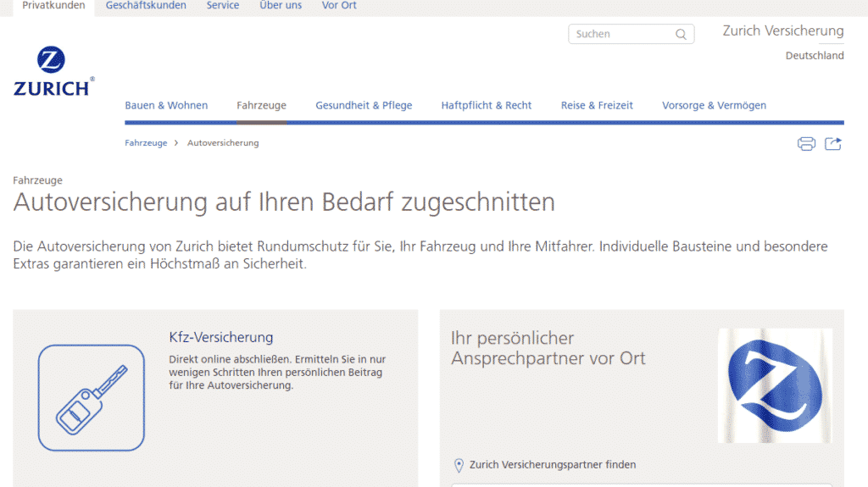Click the Autoversicherung breadcrumb text
The image size is (868, 487).
coord(223,143)
